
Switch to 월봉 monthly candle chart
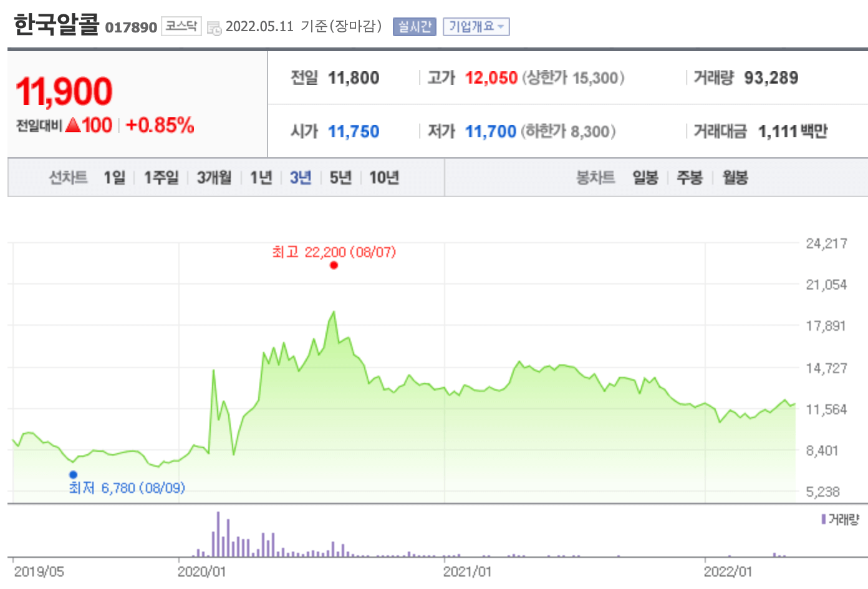click(x=735, y=178)
